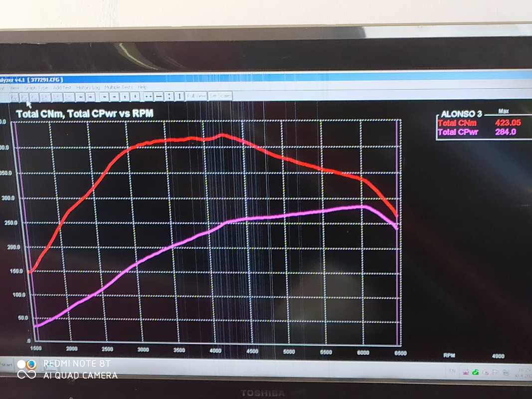Open the Add Test menu
The width and height of the screenshot is (532, 399).
(62, 88)
